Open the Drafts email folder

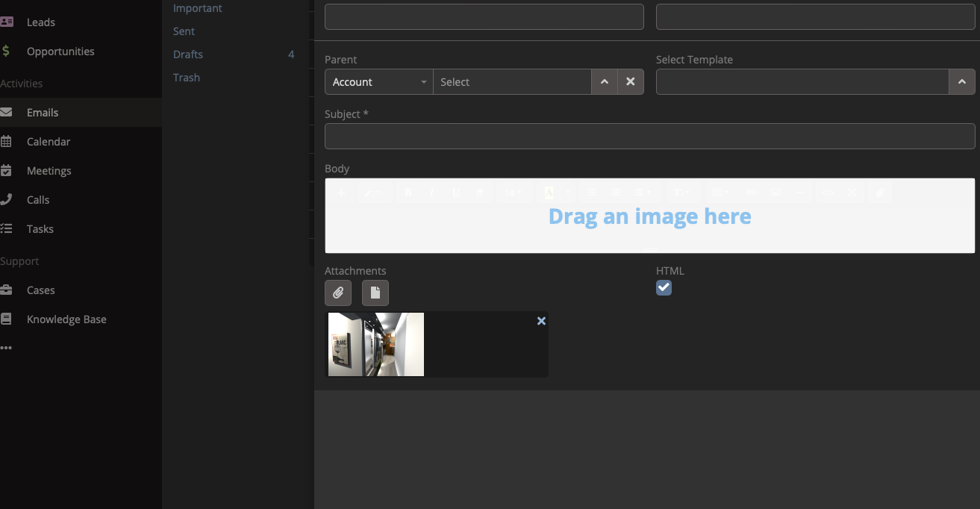coord(188,54)
